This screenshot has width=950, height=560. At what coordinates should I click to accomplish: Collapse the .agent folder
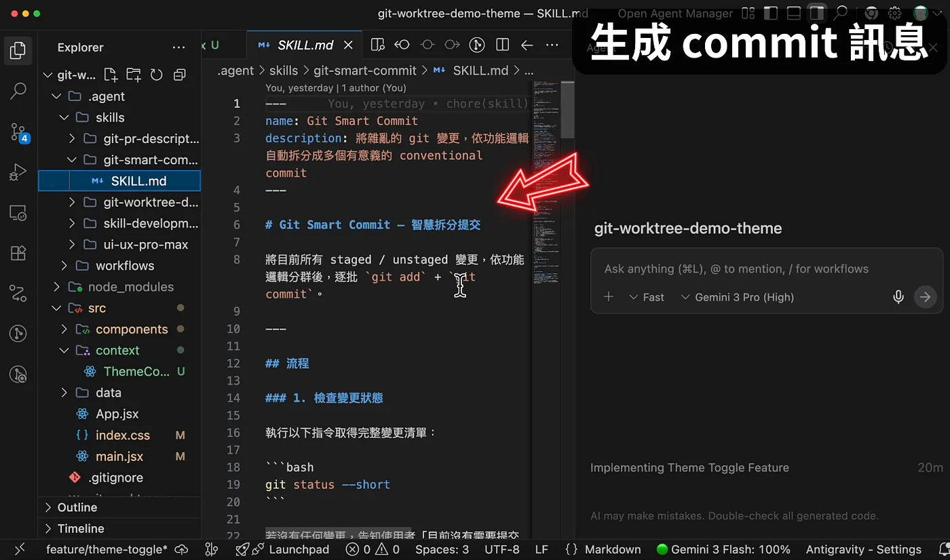[119, 96]
